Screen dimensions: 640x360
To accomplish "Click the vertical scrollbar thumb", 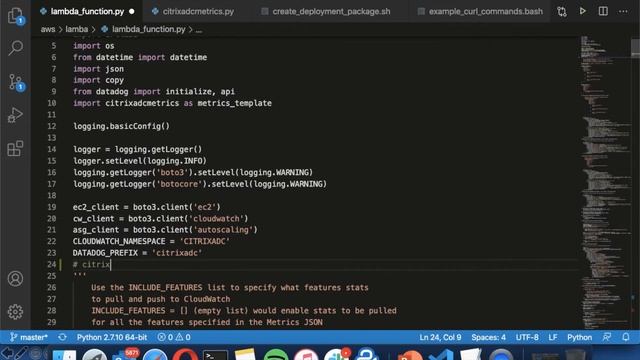I will pos(635,48).
